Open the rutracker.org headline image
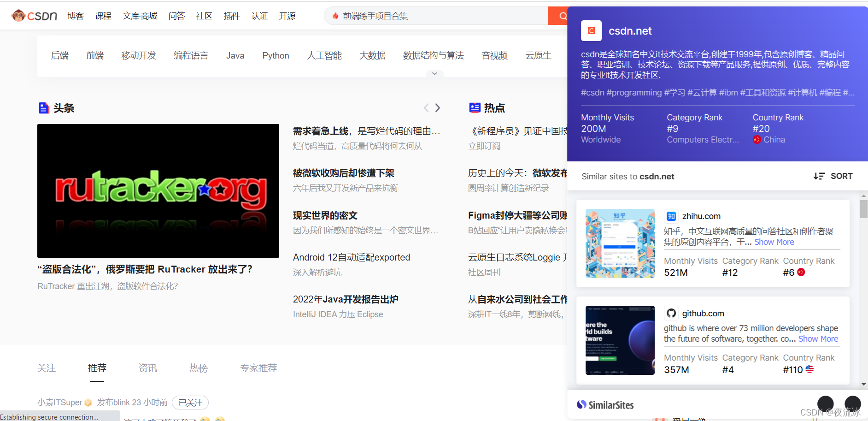Image resolution: width=868 pixels, height=421 pixels. coord(158,191)
